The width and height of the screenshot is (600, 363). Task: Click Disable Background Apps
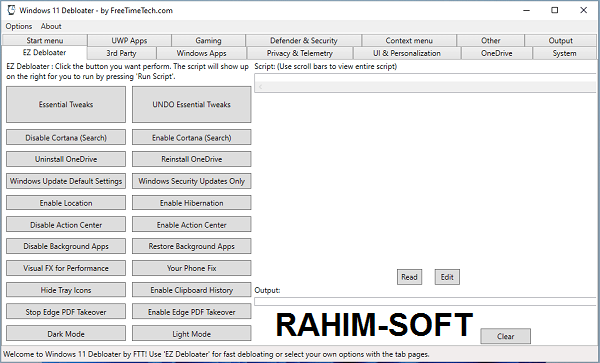coord(66,246)
